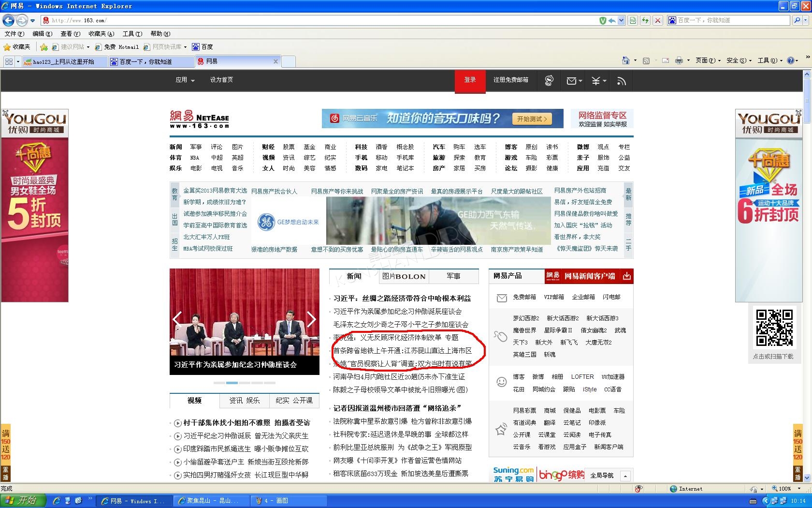Click the 开始测试 button in the music banner
812x508 pixels.
532,119
